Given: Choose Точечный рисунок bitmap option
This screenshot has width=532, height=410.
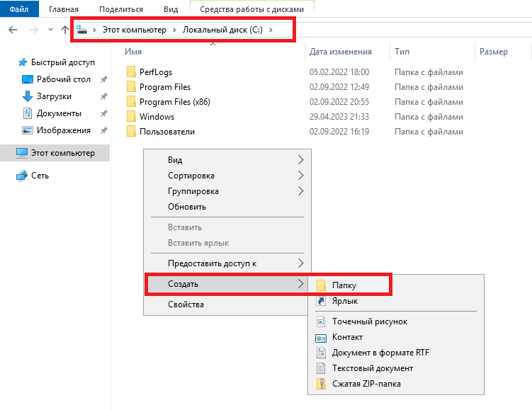Looking at the screenshot, I should (x=370, y=321).
